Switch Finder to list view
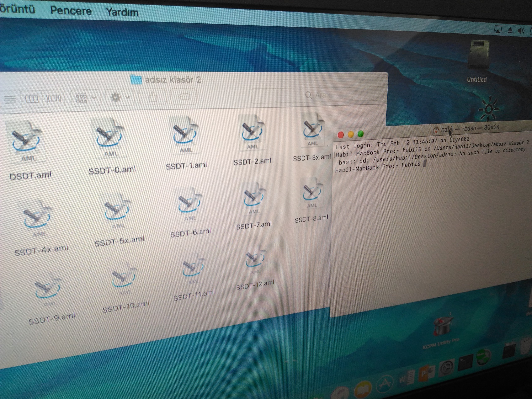Screen dimensions: 532x399 10,99
